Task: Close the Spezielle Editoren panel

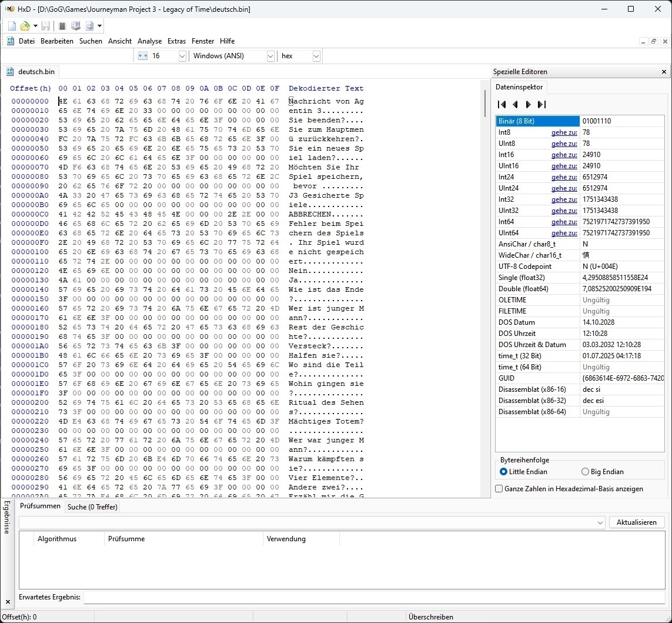Action: [x=664, y=72]
